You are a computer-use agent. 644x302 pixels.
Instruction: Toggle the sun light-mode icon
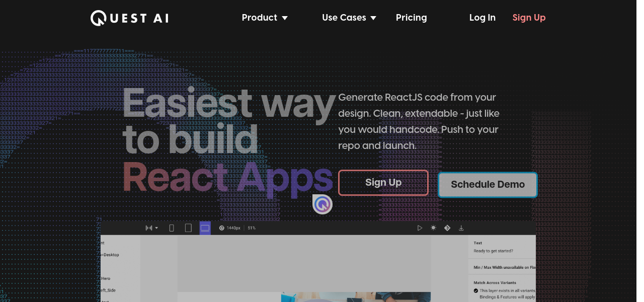(x=433, y=228)
